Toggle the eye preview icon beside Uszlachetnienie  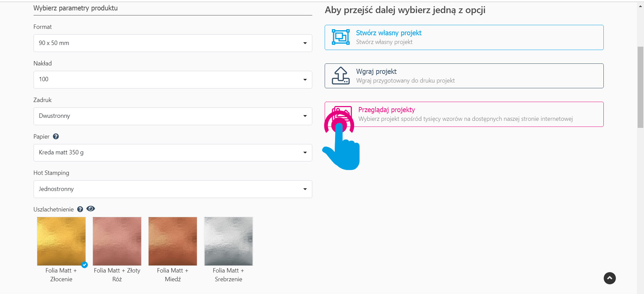click(91, 209)
